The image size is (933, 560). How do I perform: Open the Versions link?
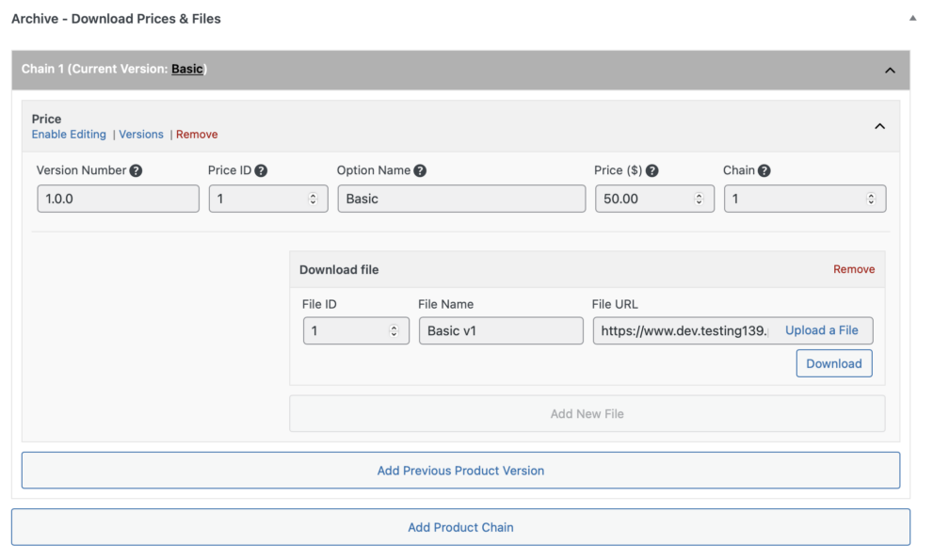(141, 135)
